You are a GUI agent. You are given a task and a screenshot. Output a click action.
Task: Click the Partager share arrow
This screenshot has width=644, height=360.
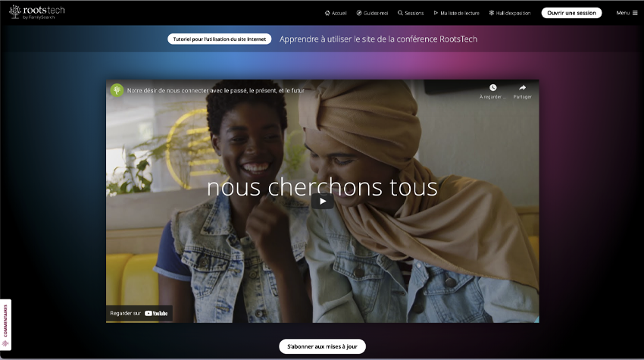[x=523, y=87]
